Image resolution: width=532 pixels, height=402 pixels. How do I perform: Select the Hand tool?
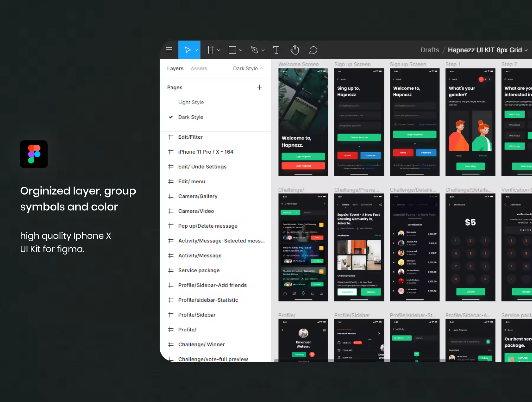[x=295, y=50]
